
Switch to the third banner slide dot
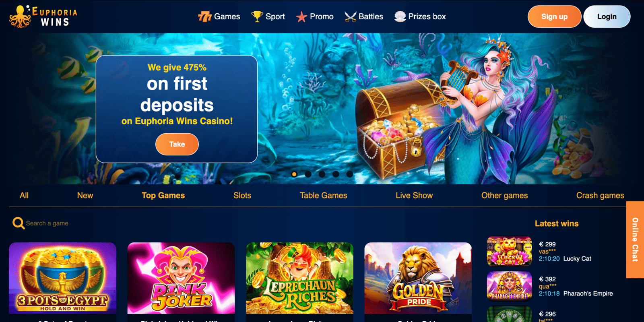point(322,174)
